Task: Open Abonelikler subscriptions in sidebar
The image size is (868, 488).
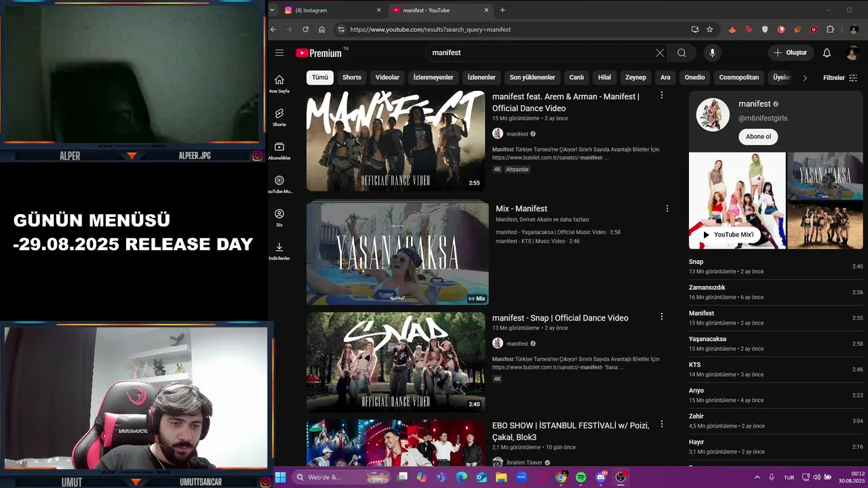Action: tap(279, 150)
